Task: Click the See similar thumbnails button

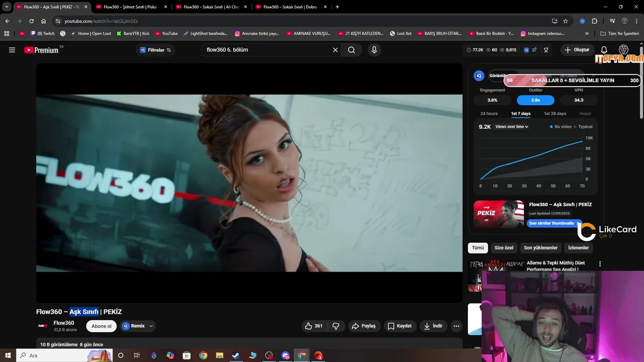Action: (x=554, y=223)
